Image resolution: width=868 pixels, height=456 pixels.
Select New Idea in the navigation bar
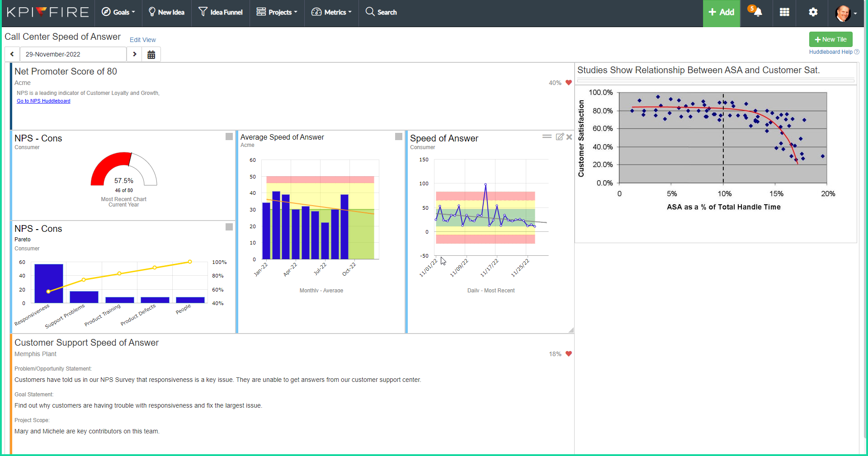pos(166,12)
